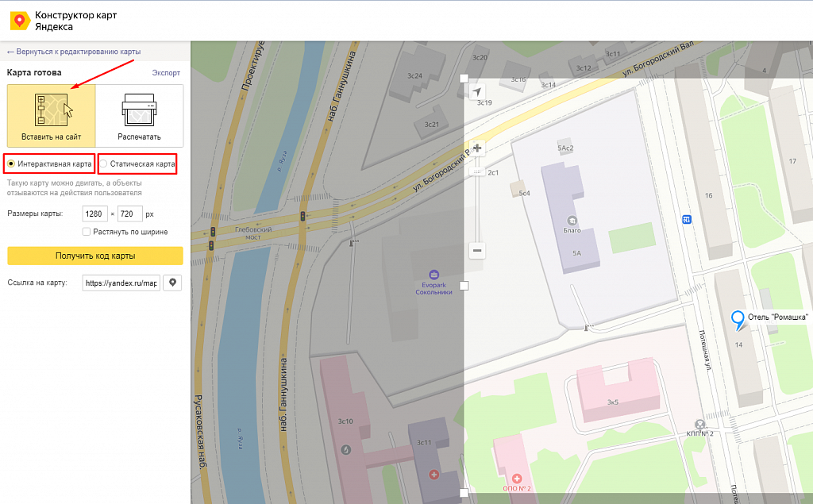Click the building label '2с1'

pyautogui.click(x=493, y=173)
